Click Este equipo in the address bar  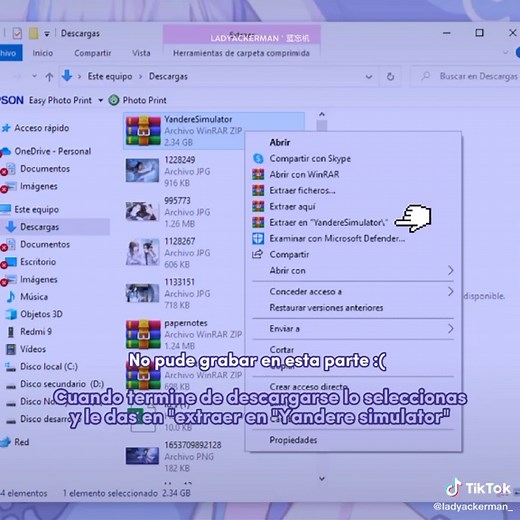tap(110, 76)
